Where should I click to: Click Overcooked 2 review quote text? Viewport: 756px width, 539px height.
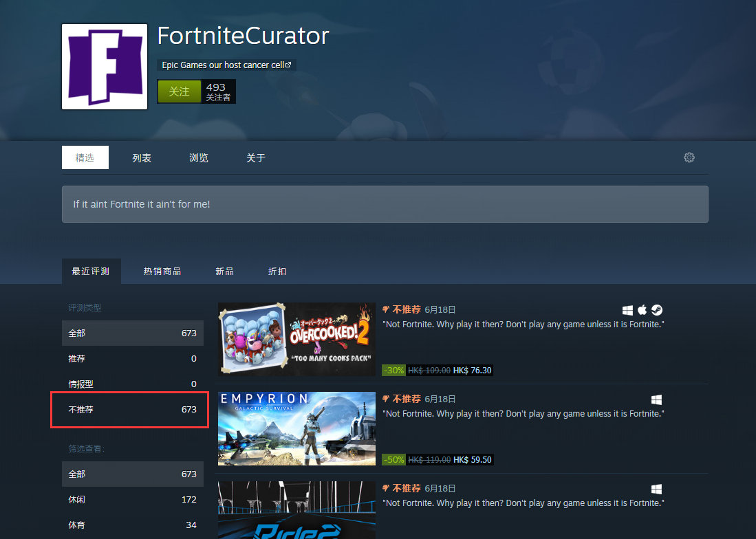pos(523,324)
